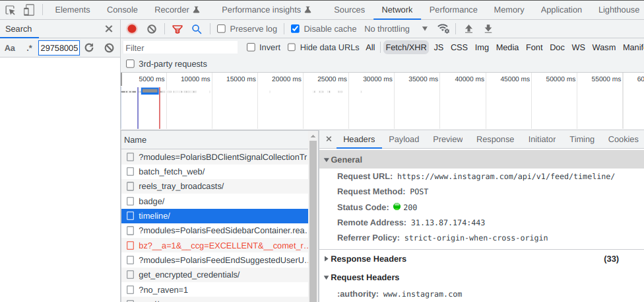
Task: Refresh the search results
Action: [89, 48]
